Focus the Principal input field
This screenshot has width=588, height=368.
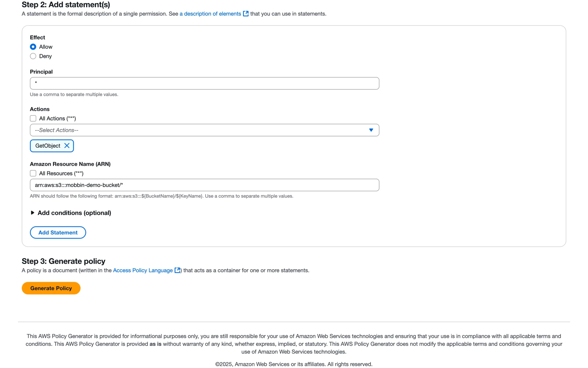pos(205,83)
